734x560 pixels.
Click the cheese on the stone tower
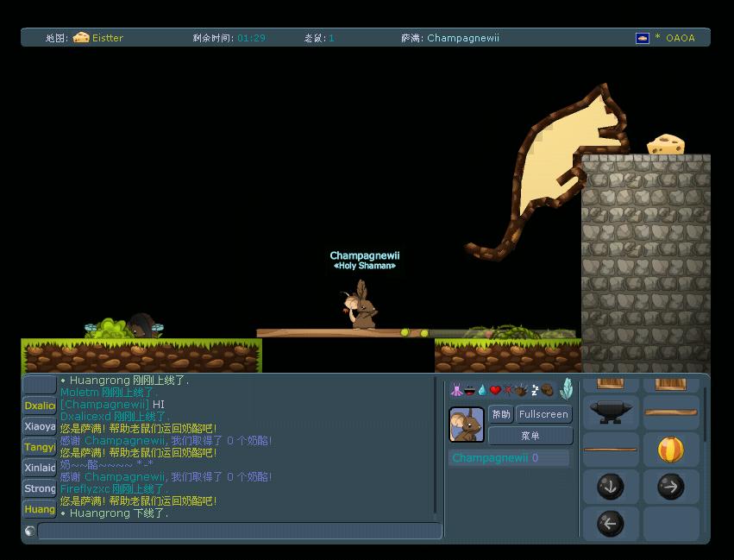(665, 145)
